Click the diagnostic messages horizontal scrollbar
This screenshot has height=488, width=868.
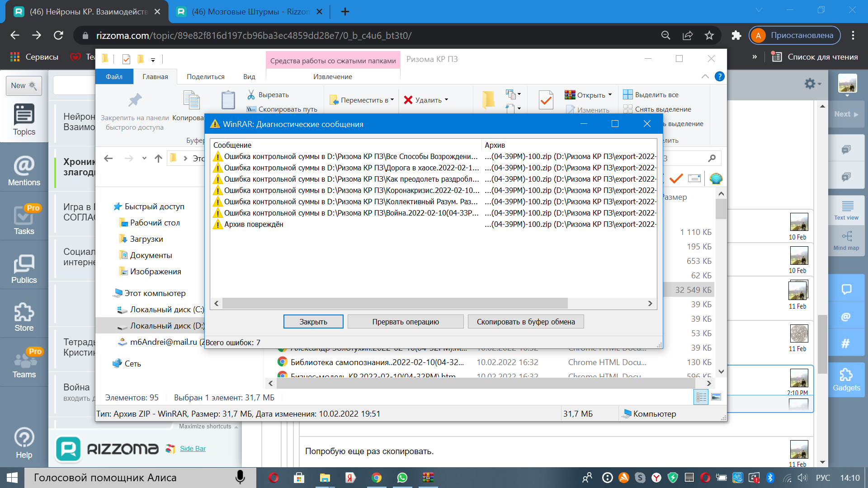pos(394,303)
